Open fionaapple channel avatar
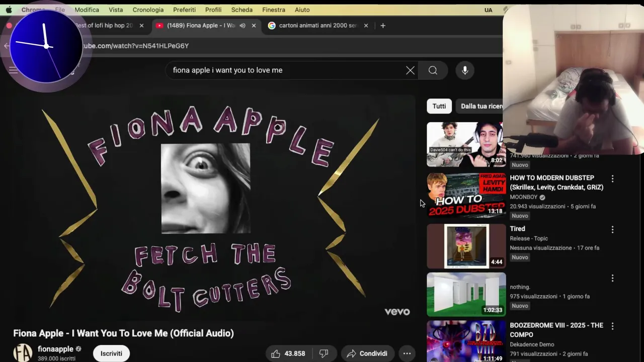The width and height of the screenshot is (644, 362). click(23, 353)
